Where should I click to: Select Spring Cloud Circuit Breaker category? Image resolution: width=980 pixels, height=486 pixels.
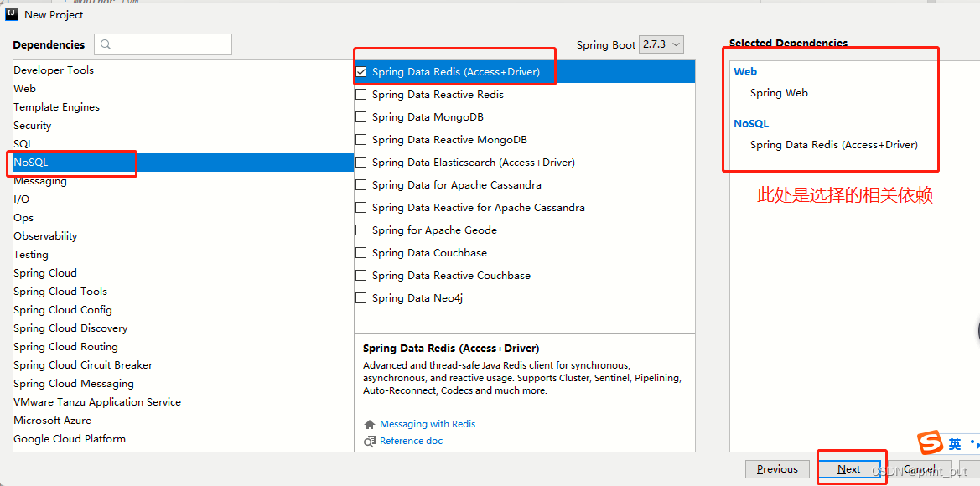click(183, 364)
